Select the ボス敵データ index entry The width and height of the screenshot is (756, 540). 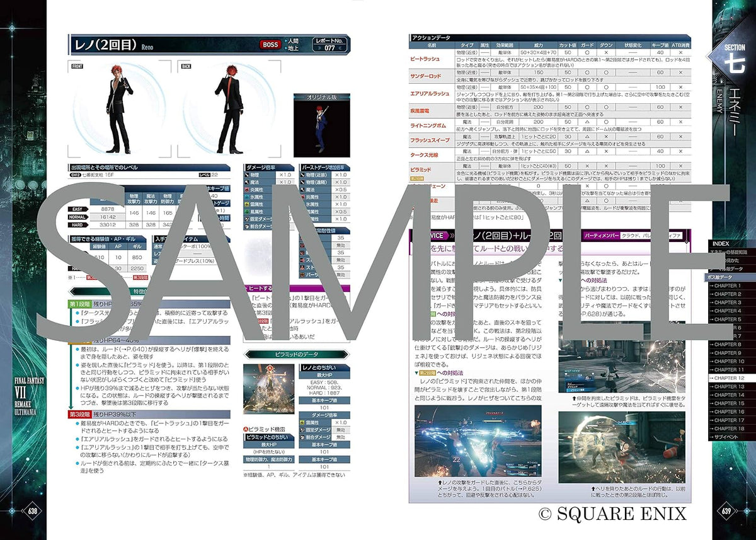[x=730, y=277]
